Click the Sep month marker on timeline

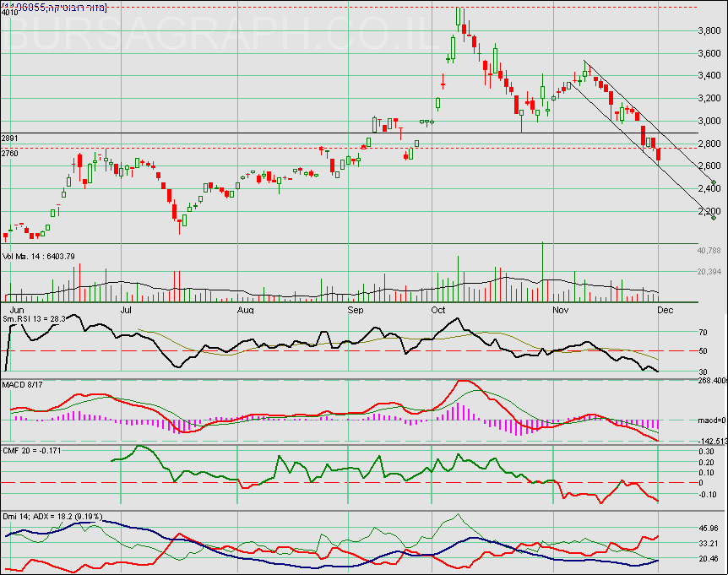(356, 310)
